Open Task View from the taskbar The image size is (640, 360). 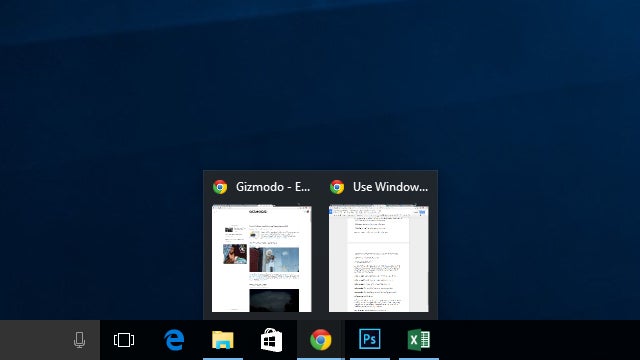[x=124, y=340]
